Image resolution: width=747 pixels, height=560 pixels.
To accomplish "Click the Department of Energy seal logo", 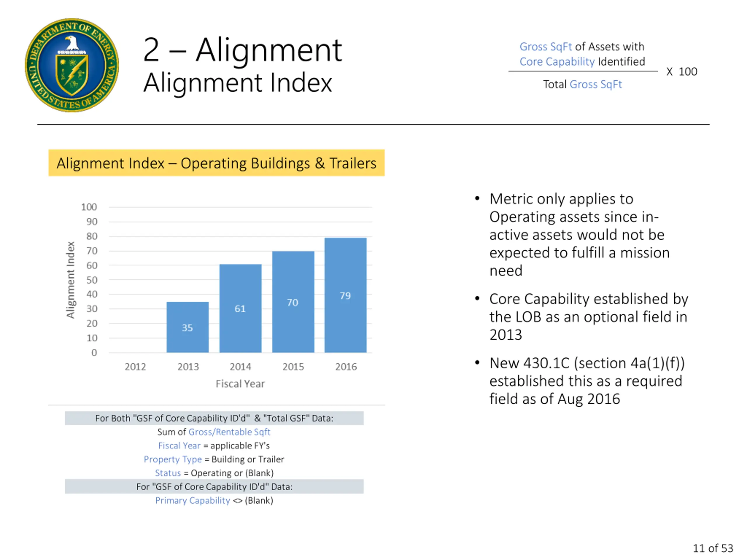I will pyautogui.click(x=71, y=65).
